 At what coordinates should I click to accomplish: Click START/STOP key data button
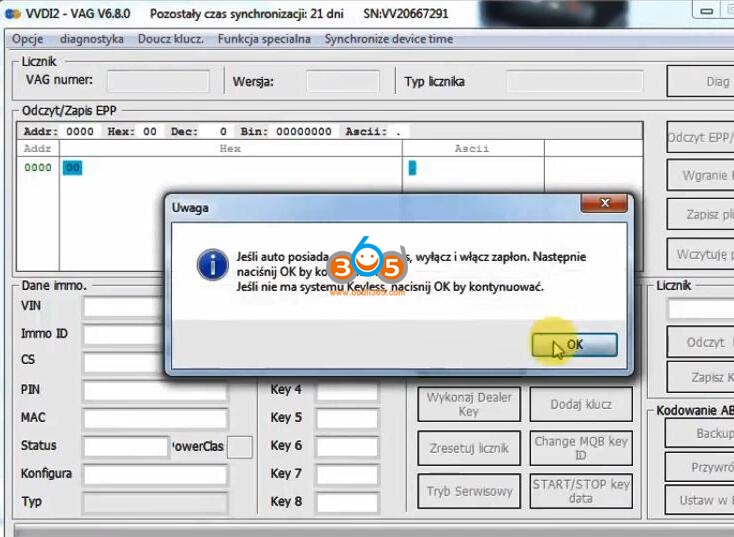581,491
